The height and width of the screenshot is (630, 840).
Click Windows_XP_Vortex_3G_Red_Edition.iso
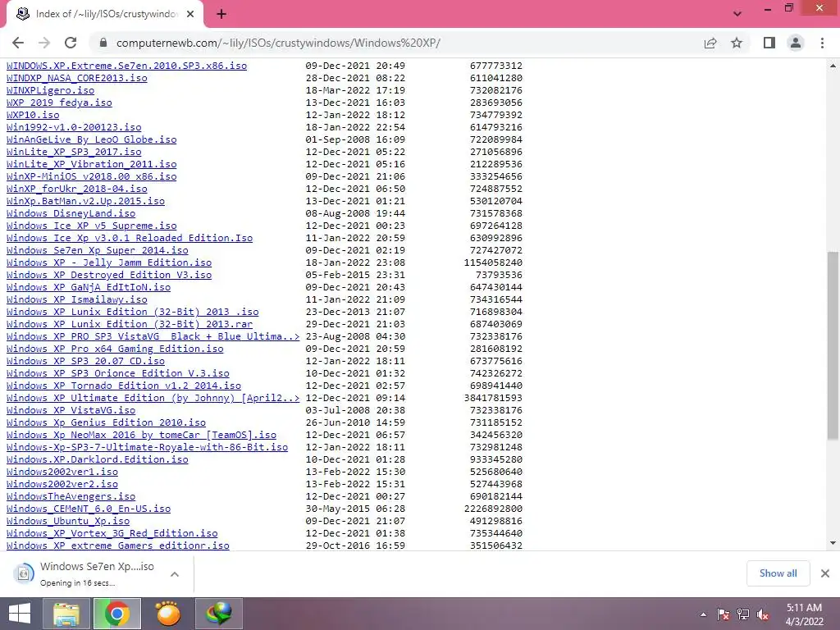coord(112,534)
